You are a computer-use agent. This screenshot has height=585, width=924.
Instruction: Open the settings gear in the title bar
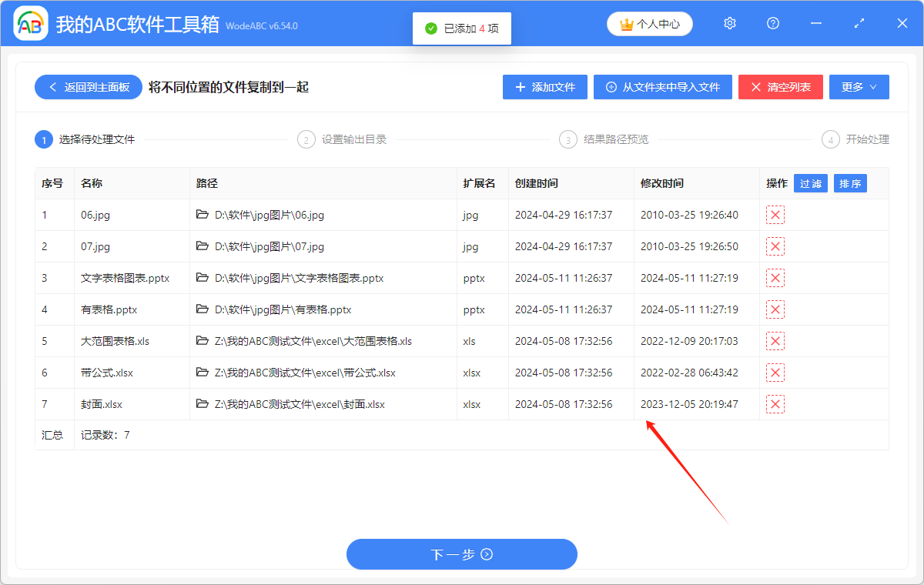(x=729, y=23)
